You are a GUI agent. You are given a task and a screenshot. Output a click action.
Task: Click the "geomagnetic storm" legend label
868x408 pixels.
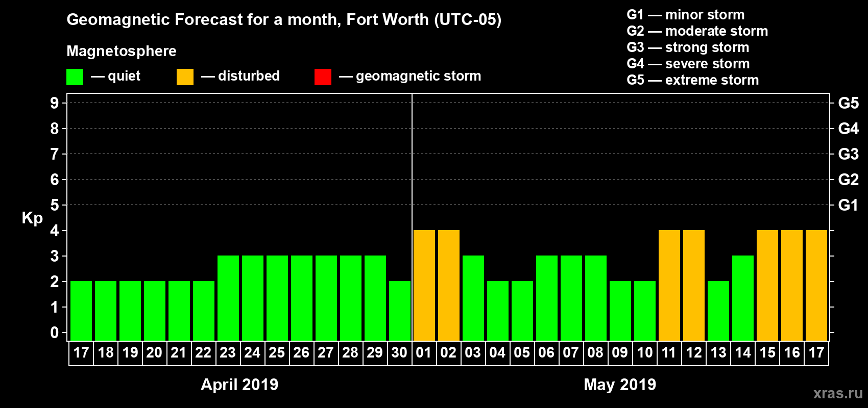pyautogui.click(x=419, y=76)
